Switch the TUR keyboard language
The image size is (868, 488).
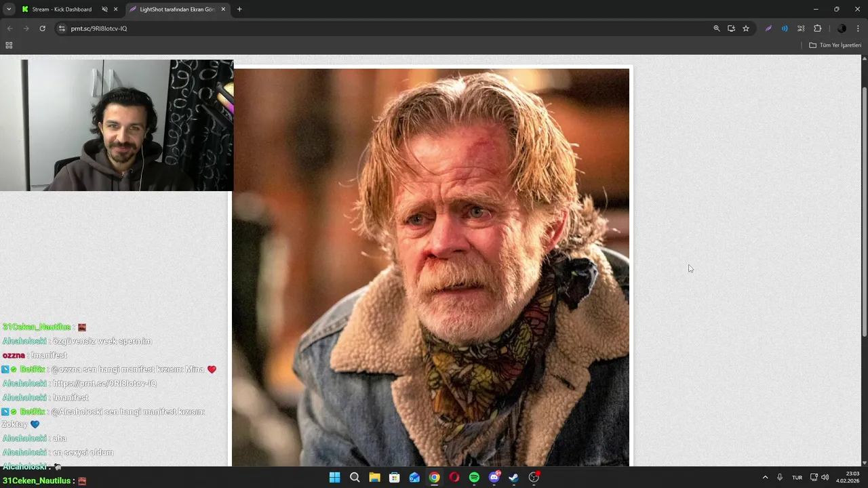tap(797, 477)
